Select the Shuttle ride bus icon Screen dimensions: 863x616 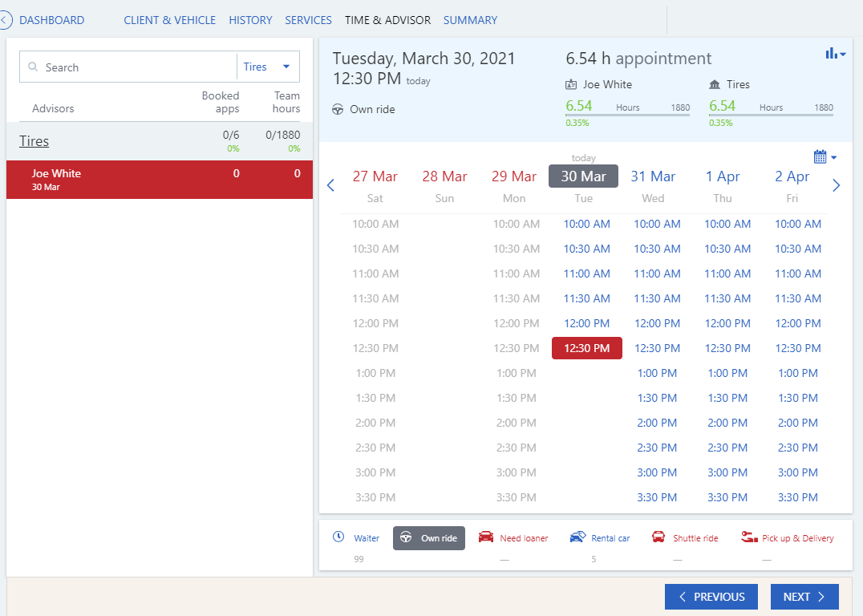click(658, 537)
